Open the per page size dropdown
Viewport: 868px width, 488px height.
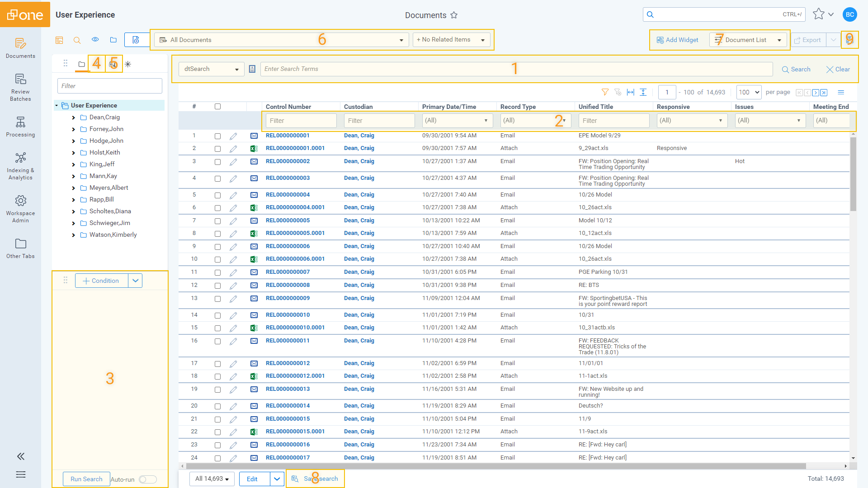(749, 92)
